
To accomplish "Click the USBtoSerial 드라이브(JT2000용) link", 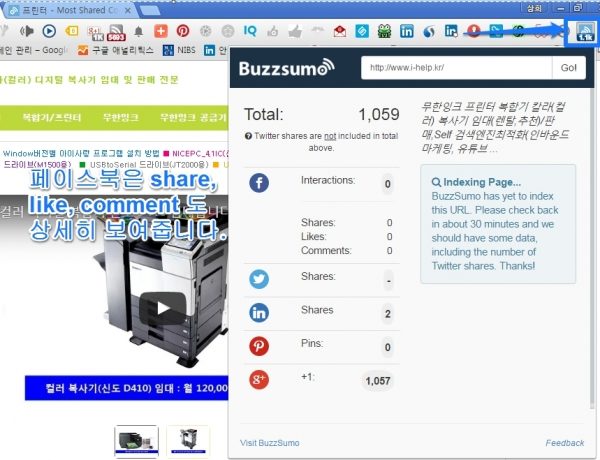I will [149, 165].
